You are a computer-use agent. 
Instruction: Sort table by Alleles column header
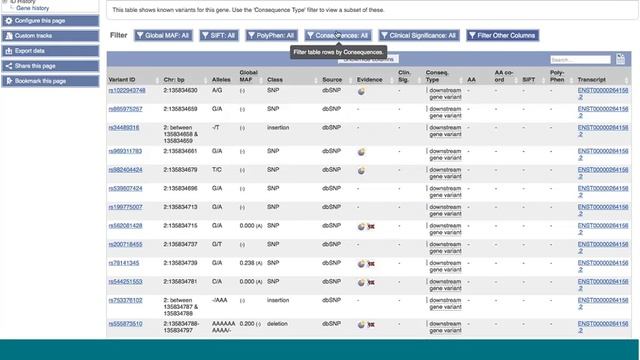click(x=221, y=80)
